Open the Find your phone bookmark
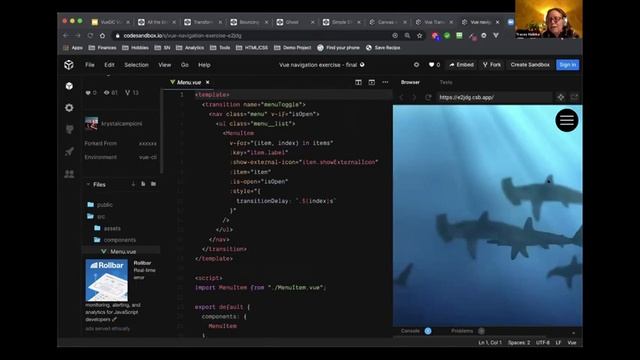 point(338,48)
